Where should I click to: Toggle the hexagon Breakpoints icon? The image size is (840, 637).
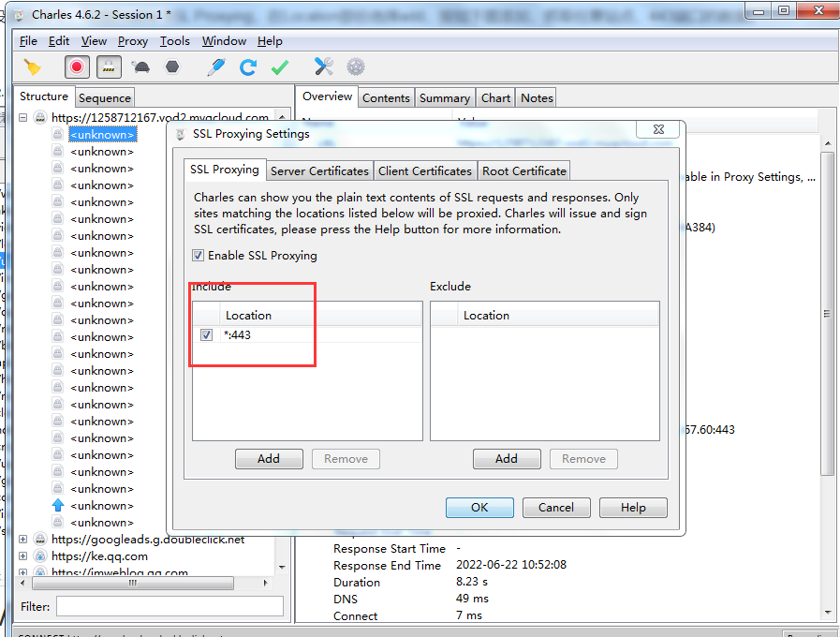172,67
